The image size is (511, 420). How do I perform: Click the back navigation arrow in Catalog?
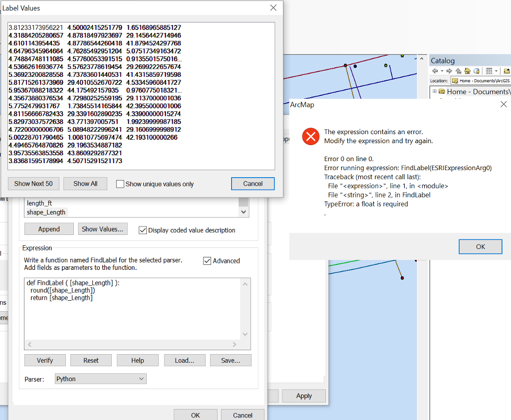pyautogui.click(x=435, y=70)
